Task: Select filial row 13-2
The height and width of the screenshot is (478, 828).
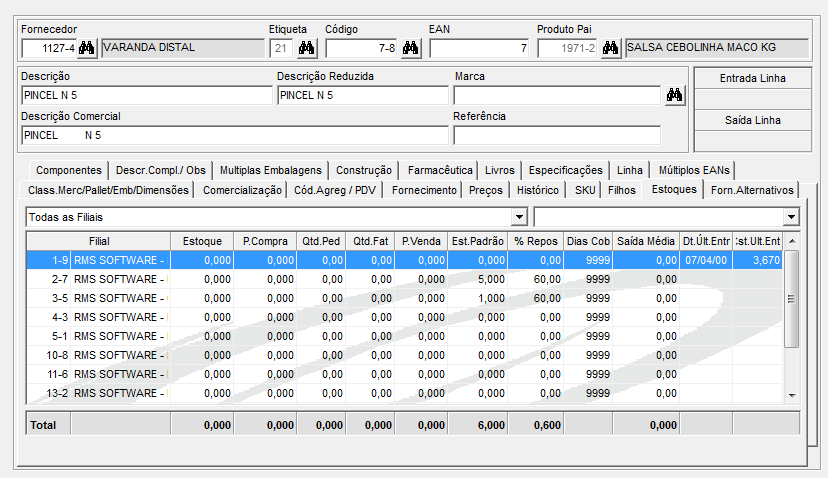Action: pyautogui.click(x=405, y=393)
